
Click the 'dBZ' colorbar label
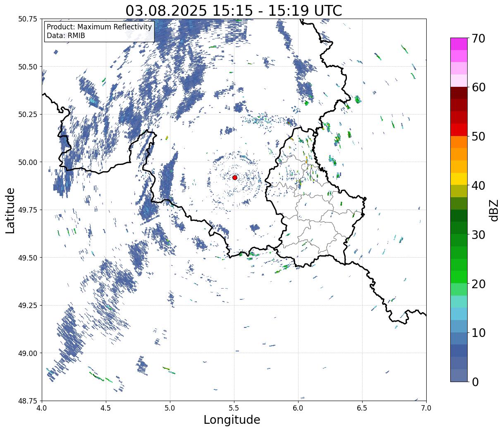tap(494, 210)
